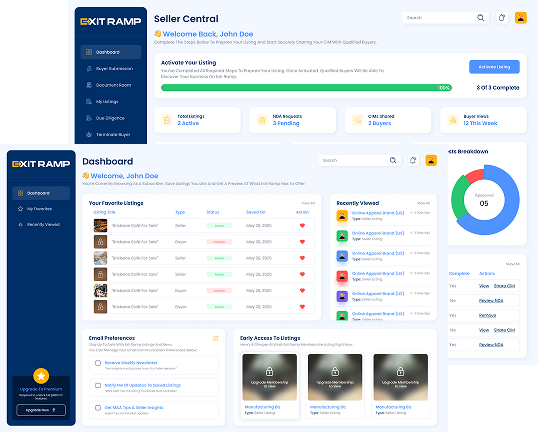The height and width of the screenshot is (432, 538).
Task: Go to My Listings in the Seller Central sidebar
Action: coord(110,102)
